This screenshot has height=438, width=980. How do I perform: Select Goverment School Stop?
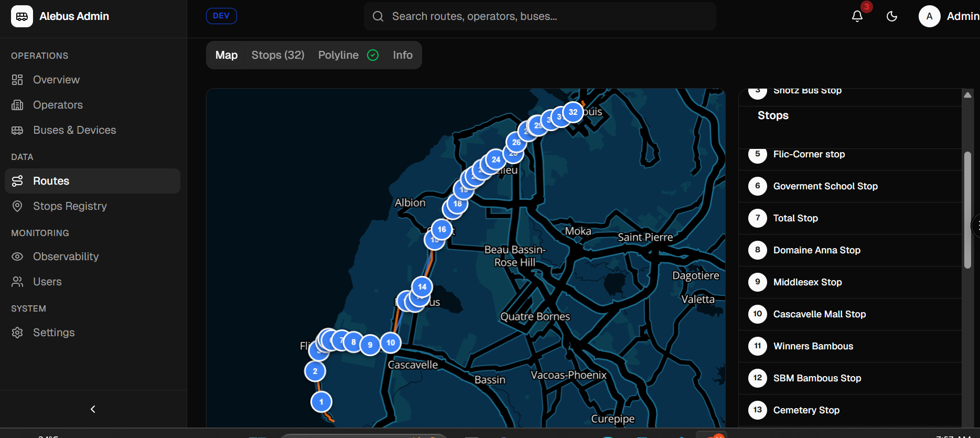850,186
